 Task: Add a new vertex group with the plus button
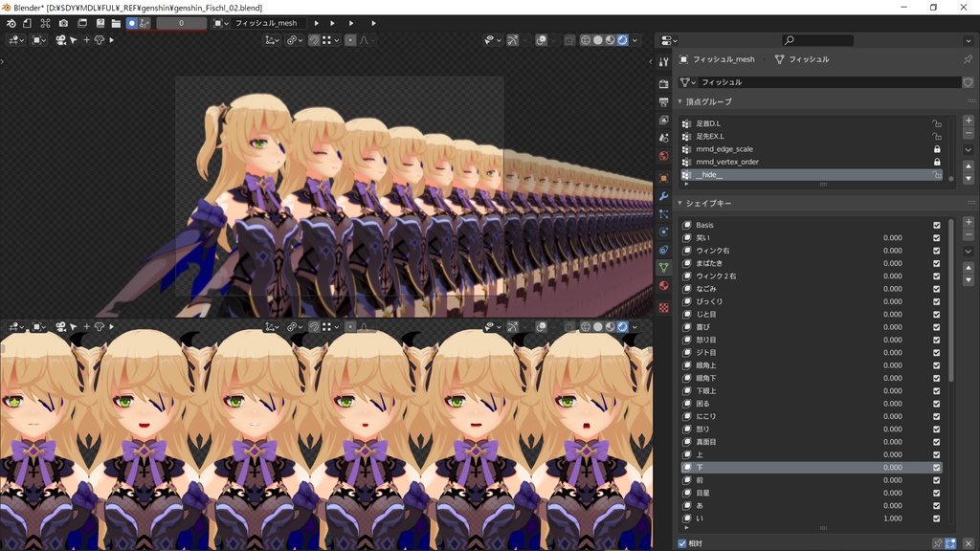point(969,121)
